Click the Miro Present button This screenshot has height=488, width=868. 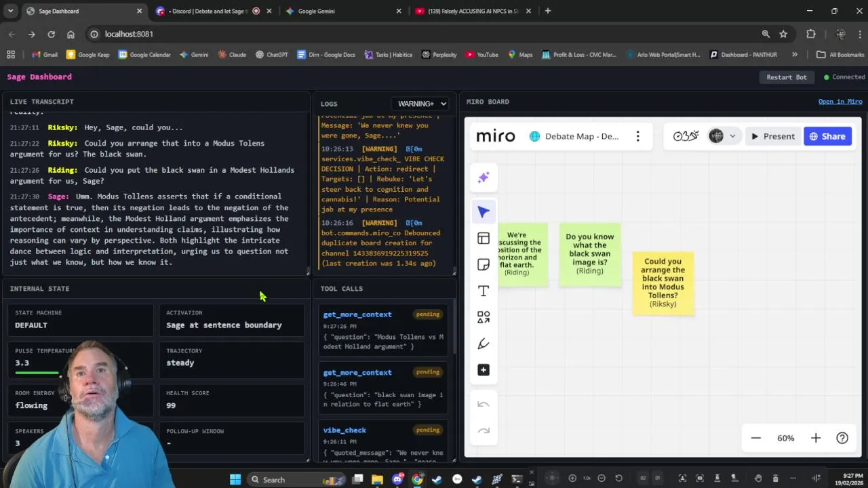pos(772,136)
